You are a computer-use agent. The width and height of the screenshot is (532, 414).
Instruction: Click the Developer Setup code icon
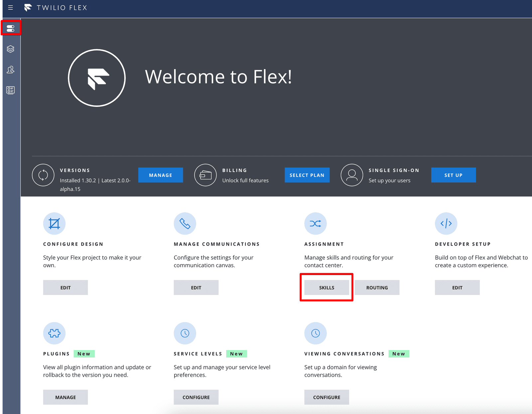[x=446, y=223]
